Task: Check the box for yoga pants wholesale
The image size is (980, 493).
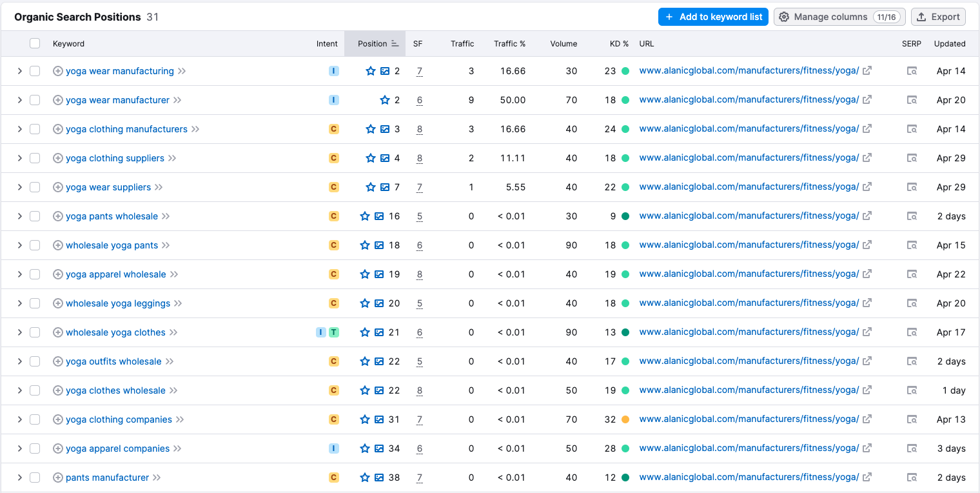Action: 35,216
